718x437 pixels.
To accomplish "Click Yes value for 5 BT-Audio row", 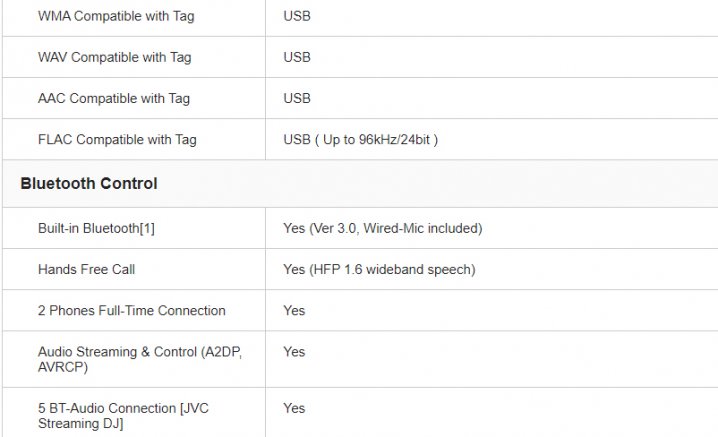I will [294, 407].
